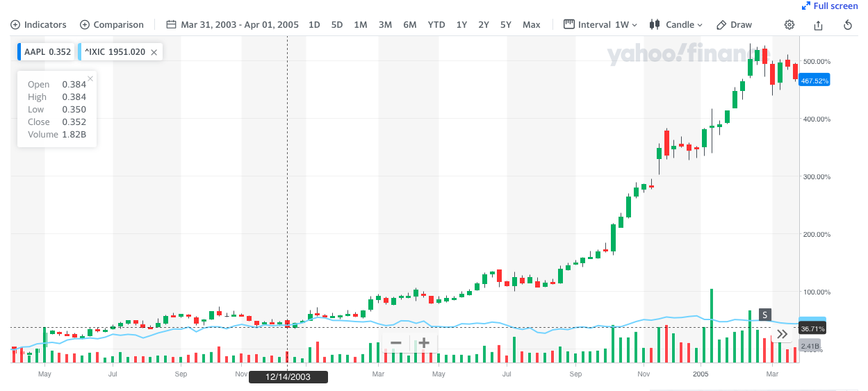Open the date range picker
The width and height of the screenshot is (868, 391).
point(233,25)
